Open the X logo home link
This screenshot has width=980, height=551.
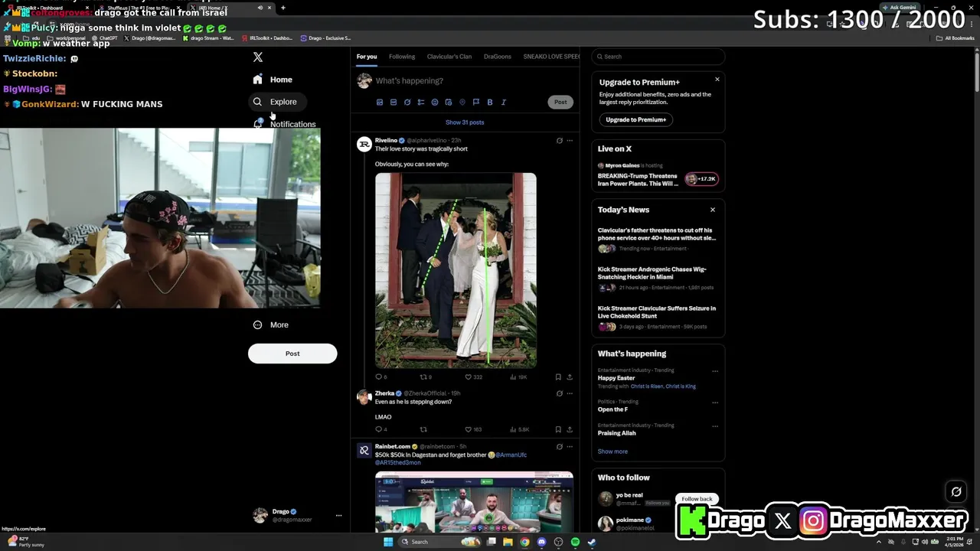(x=258, y=57)
